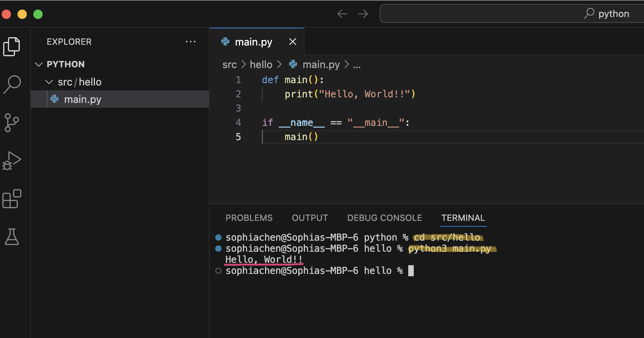Select main.py in the file explorer
644x338 pixels.
(x=83, y=99)
